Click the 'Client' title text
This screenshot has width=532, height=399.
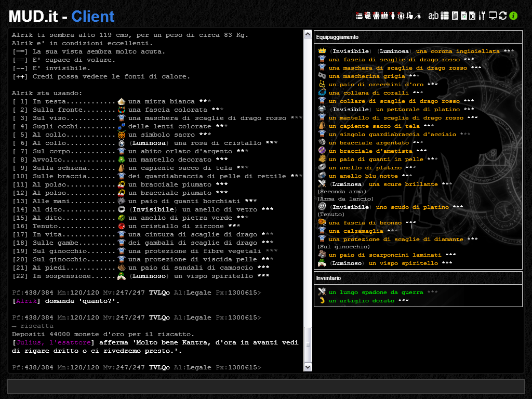pos(93,16)
